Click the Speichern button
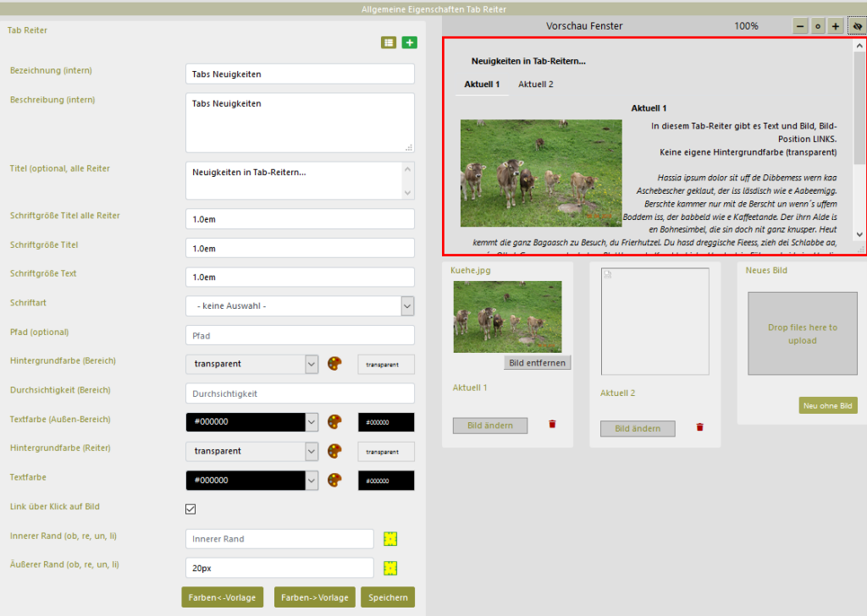Viewport: 867px width, 616px height. (x=388, y=597)
